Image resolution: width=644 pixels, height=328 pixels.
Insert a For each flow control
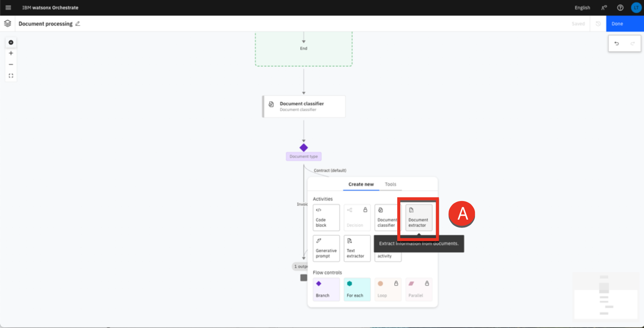[x=357, y=289]
